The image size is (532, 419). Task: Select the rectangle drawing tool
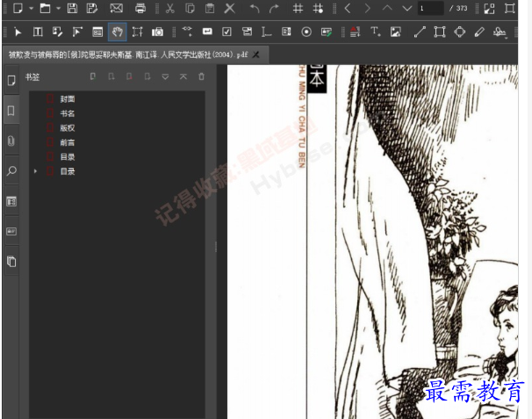(439, 32)
